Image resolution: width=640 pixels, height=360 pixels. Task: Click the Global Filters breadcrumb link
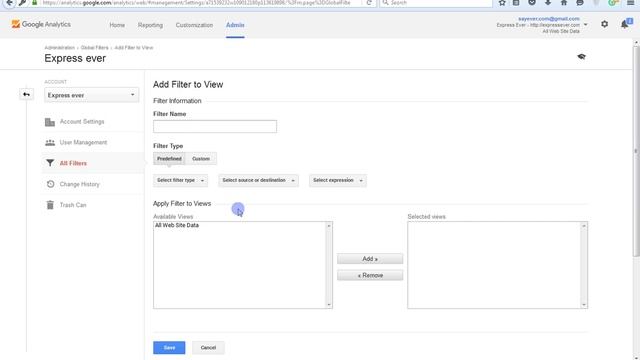(x=95, y=48)
